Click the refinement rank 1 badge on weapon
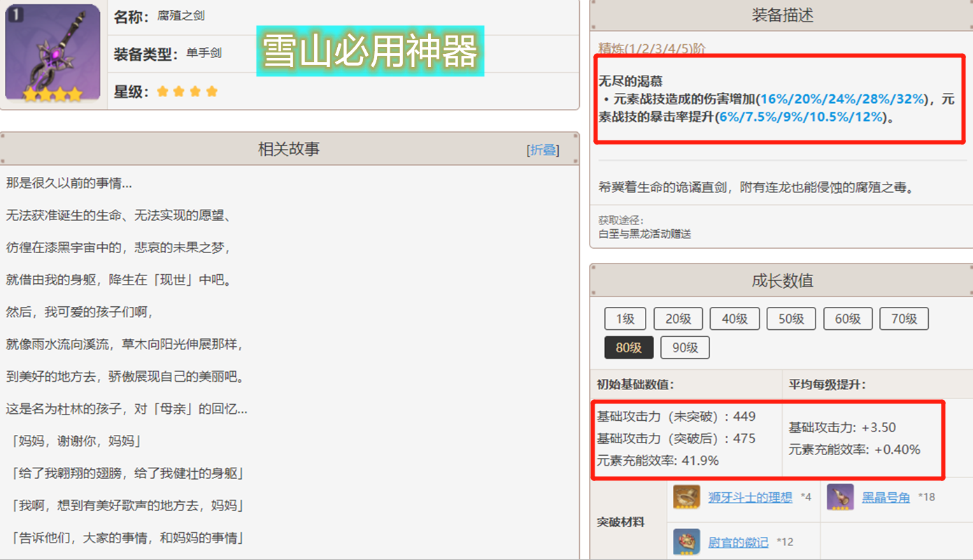Image resolution: width=973 pixels, height=560 pixels. tap(15, 15)
